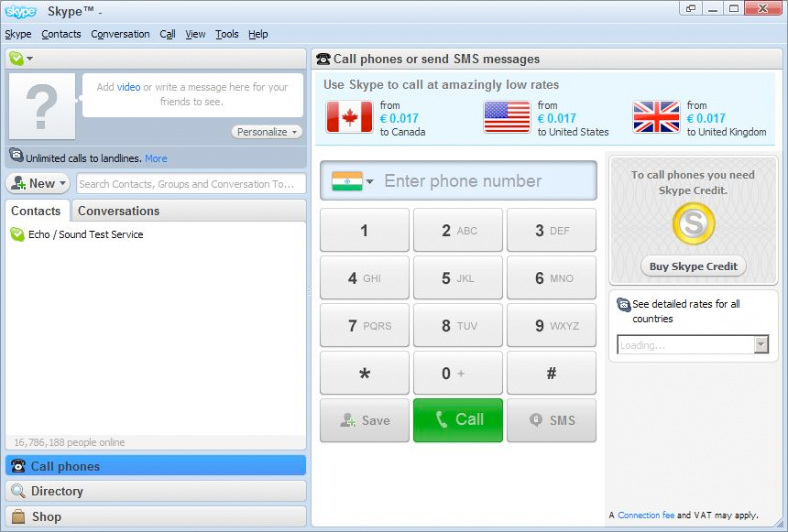Click dial pad key 4 GHI
Image resolution: width=788 pixels, height=532 pixels.
(365, 277)
